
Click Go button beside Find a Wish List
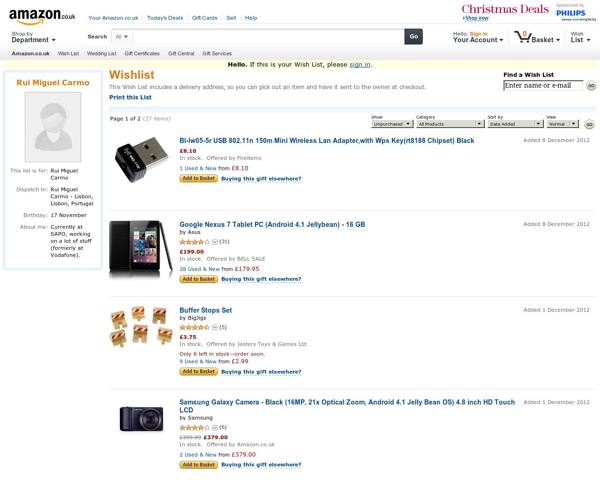[x=591, y=86]
